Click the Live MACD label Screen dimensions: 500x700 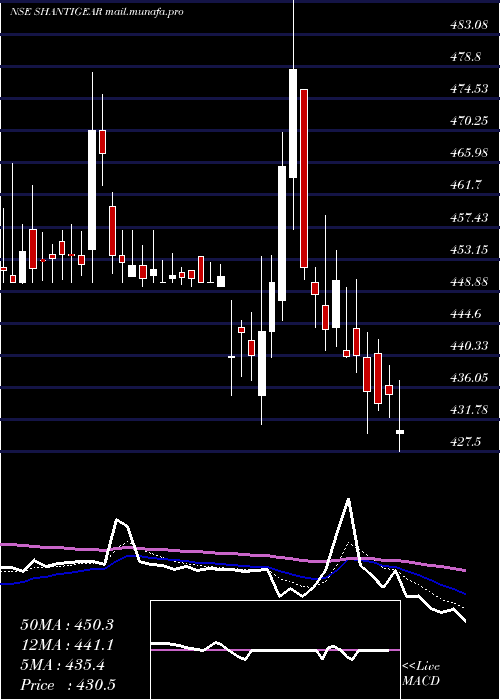421,673
